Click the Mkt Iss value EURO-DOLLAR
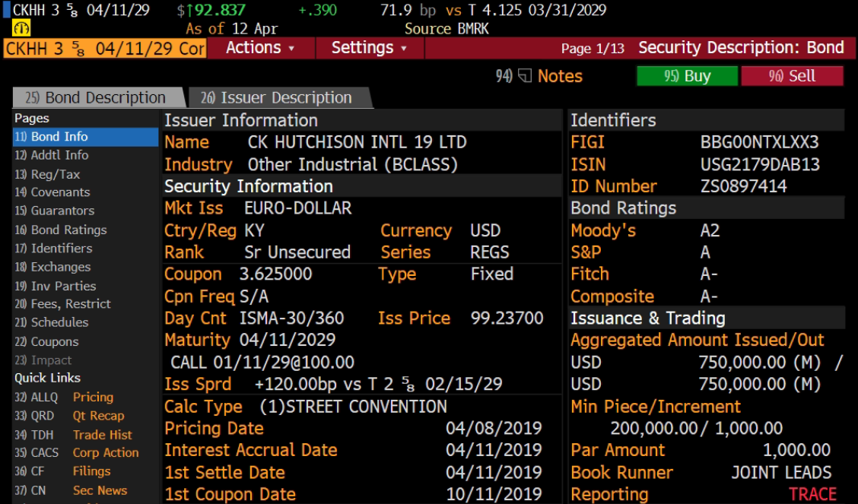The height and width of the screenshot is (504, 858). [297, 208]
